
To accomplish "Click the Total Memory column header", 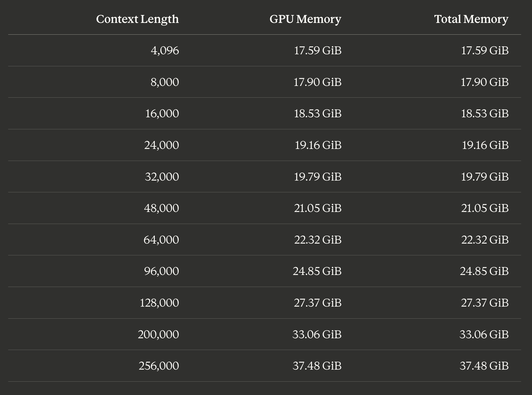I will 471,19.
